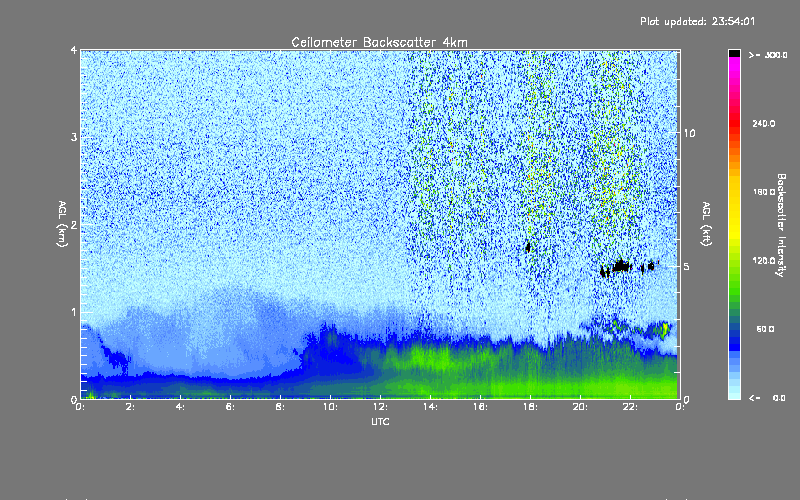Click the "180.0" colorbar label

pos(764,192)
